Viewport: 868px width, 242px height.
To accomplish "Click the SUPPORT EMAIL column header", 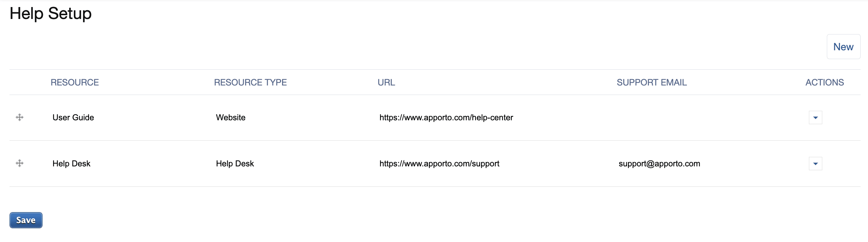I will tap(652, 82).
